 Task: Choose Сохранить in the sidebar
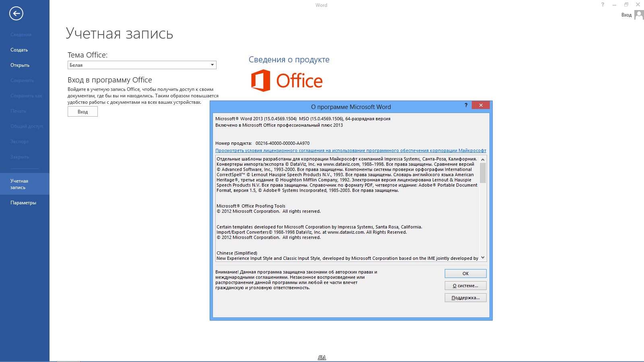coord(22,80)
